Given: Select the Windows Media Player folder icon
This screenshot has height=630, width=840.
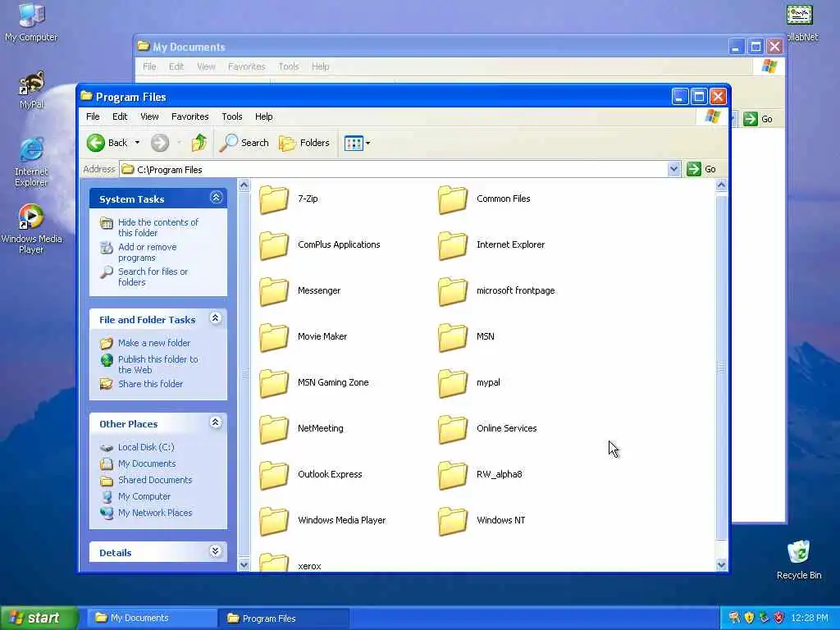Looking at the screenshot, I should (274, 522).
